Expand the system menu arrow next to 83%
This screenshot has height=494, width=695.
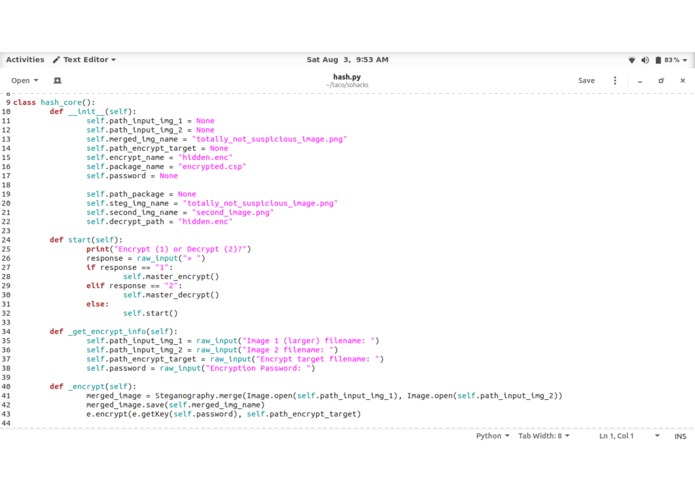685,60
